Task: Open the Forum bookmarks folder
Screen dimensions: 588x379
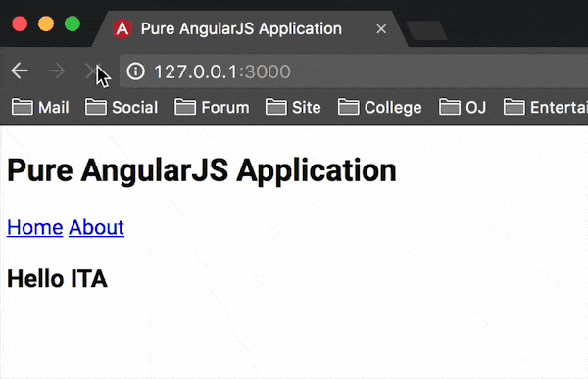Action: 212,107
